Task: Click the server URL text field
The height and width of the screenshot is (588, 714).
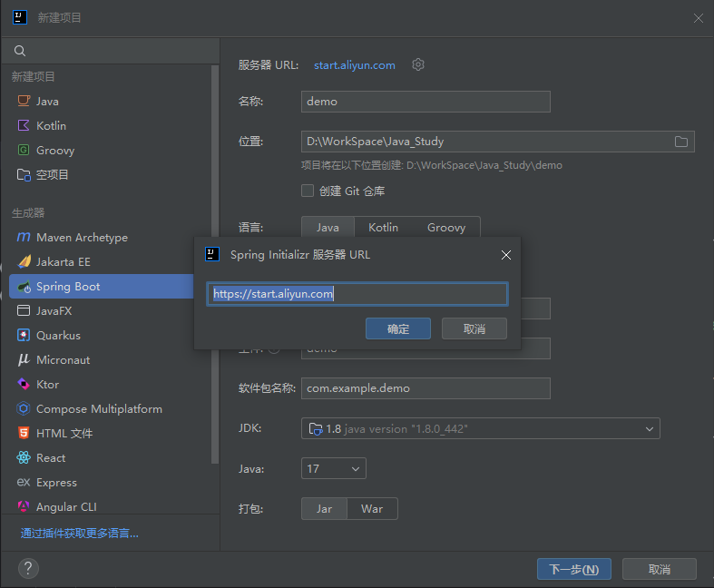Action: 357,294
